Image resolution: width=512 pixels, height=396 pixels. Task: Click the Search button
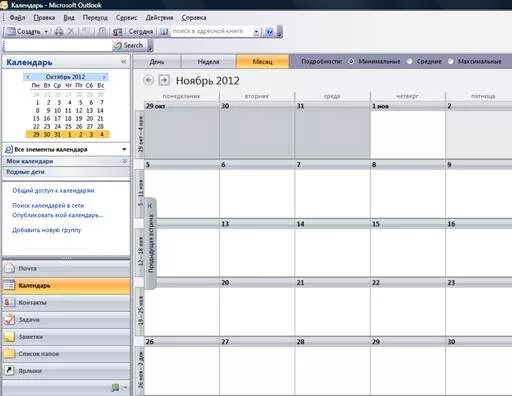point(128,45)
